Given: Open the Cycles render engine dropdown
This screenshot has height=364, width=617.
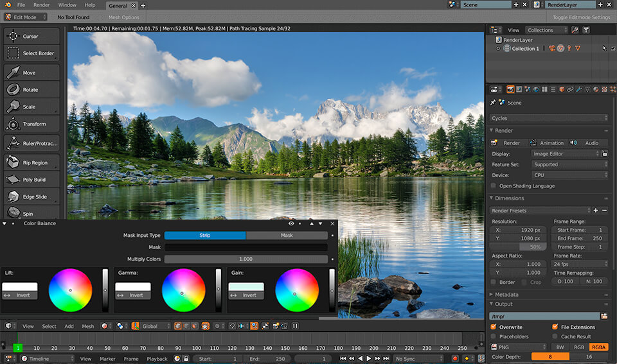Looking at the screenshot, I should pos(549,118).
